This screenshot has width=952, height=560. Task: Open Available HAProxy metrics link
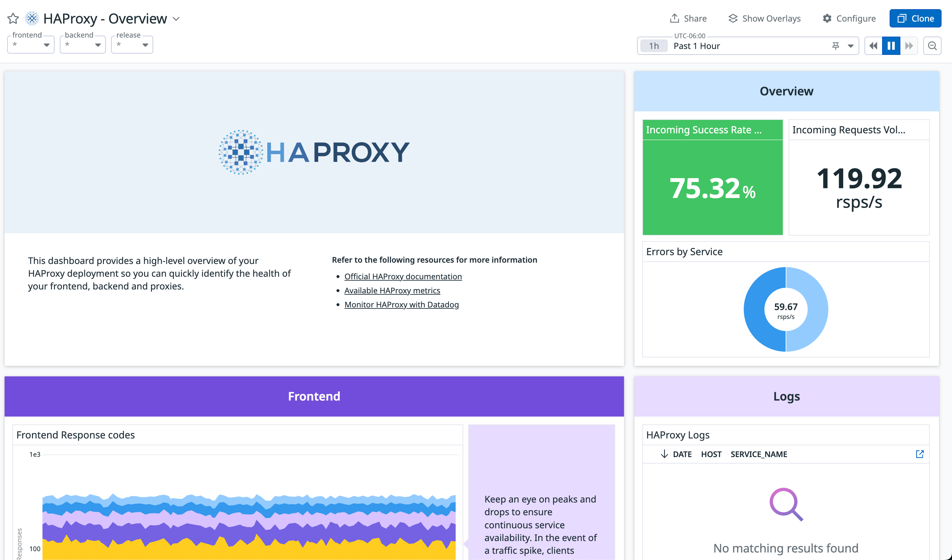(392, 290)
